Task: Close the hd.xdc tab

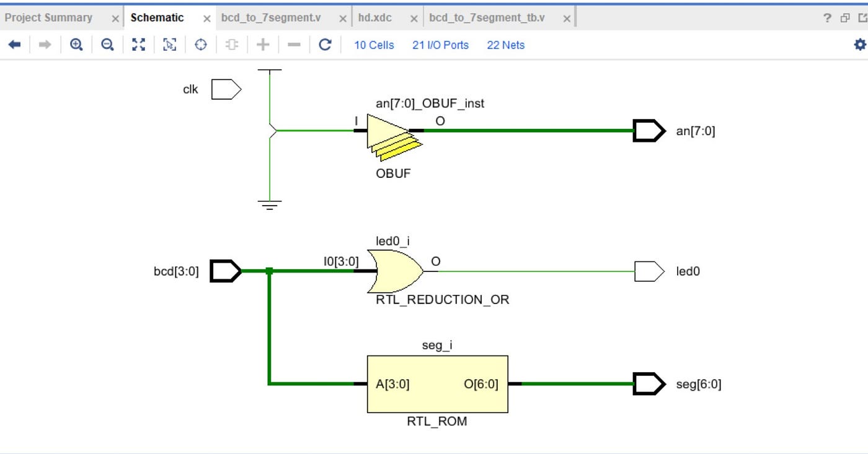Action: 414,19
